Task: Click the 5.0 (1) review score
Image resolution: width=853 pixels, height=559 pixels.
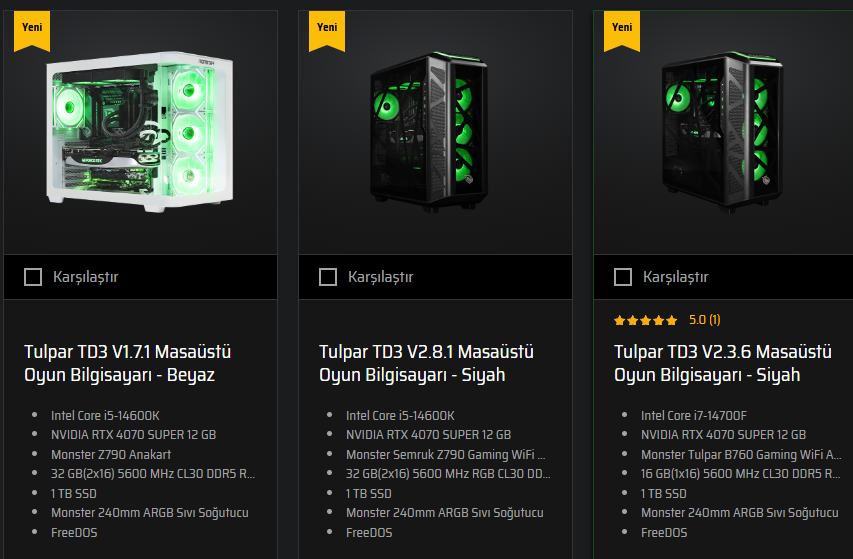Action: coord(704,320)
